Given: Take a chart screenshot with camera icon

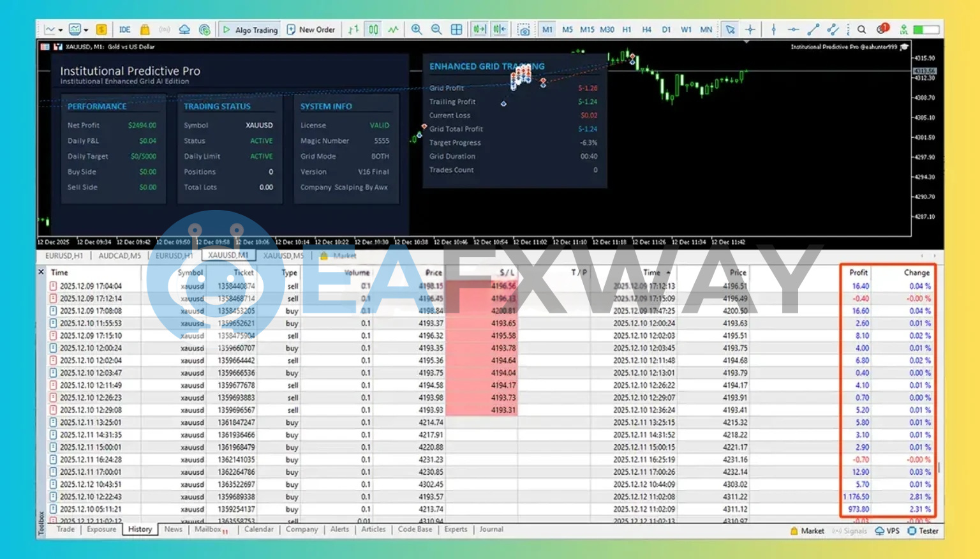Looking at the screenshot, I should point(523,29).
